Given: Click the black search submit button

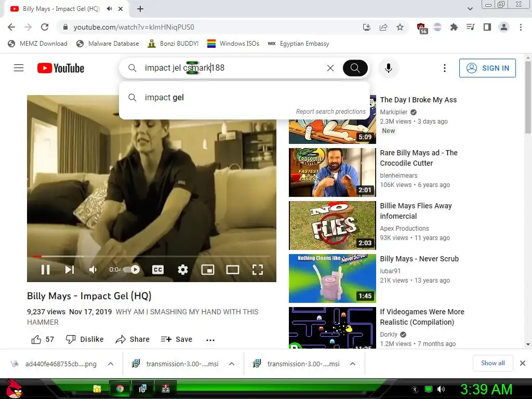Looking at the screenshot, I should (x=355, y=68).
